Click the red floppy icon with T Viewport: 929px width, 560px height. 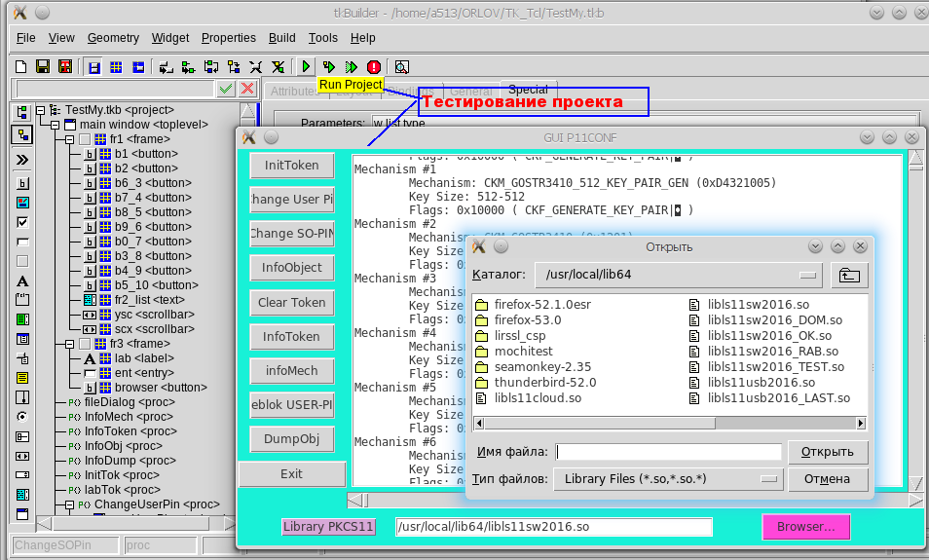[x=65, y=66]
